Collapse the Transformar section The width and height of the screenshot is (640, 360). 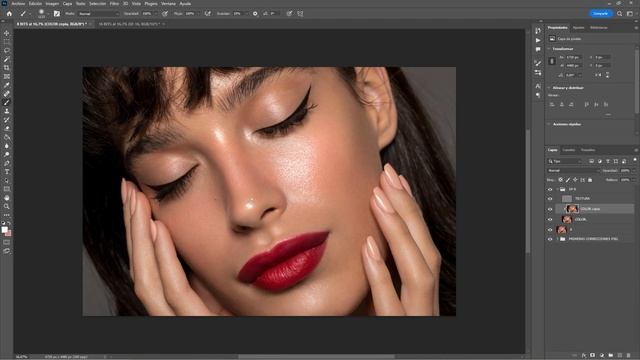(x=549, y=49)
